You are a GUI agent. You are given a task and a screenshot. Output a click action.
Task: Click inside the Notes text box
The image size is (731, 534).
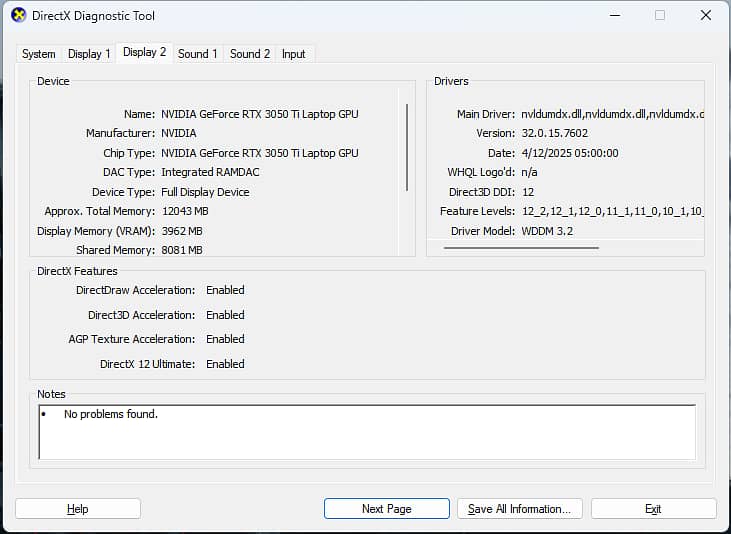(367, 432)
